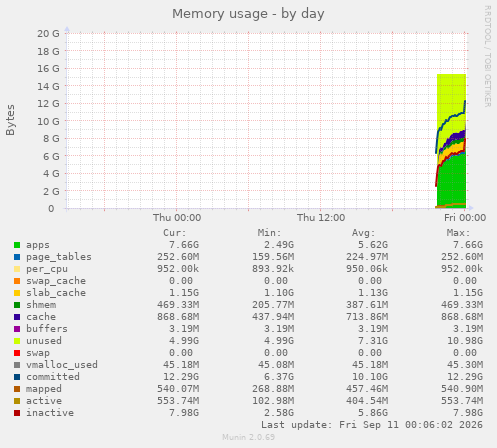Click shmem average value 387.61M
The width and height of the screenshot is (497, 448).
click(367, 305)
